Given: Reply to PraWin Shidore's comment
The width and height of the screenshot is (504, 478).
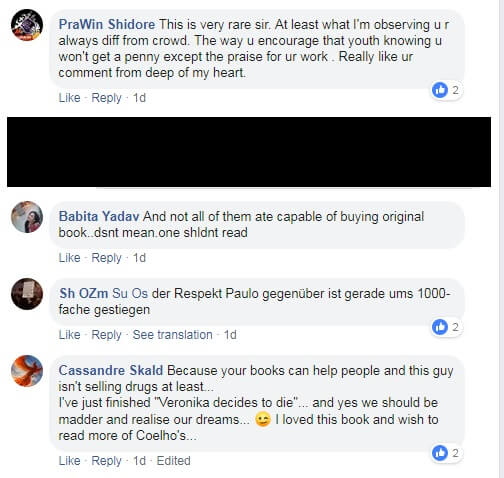Looking at the screenshot, I should pyautogui.click(x=106, y=98).
